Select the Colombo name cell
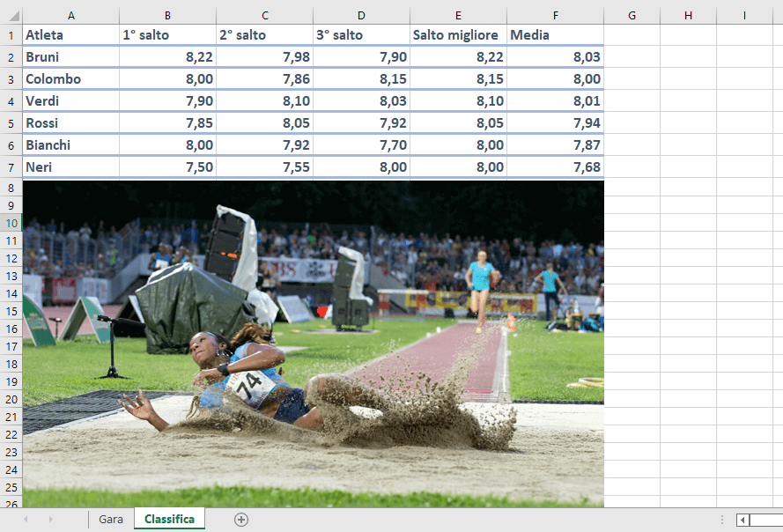This screenshot has width=783, height=532. tap(71, 79)
